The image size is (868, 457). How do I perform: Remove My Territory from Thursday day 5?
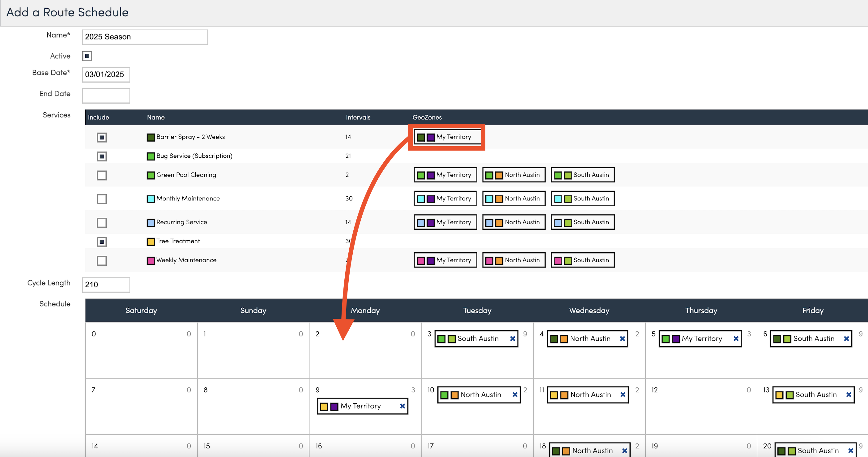736,338
